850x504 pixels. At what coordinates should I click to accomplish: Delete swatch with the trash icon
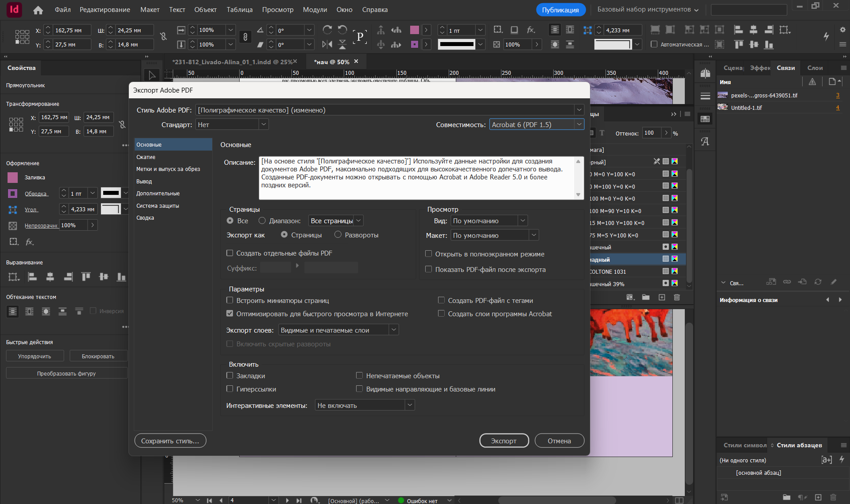(x=677, y=297)
